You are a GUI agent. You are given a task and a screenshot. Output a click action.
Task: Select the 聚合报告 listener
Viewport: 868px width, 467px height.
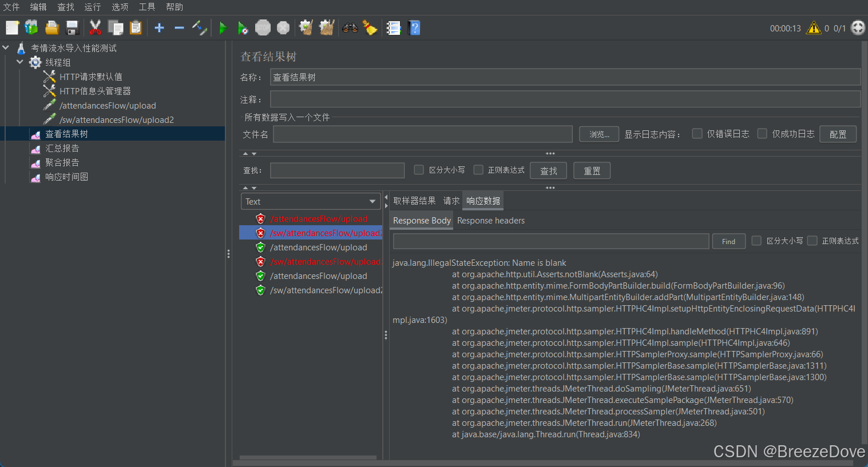62,162
